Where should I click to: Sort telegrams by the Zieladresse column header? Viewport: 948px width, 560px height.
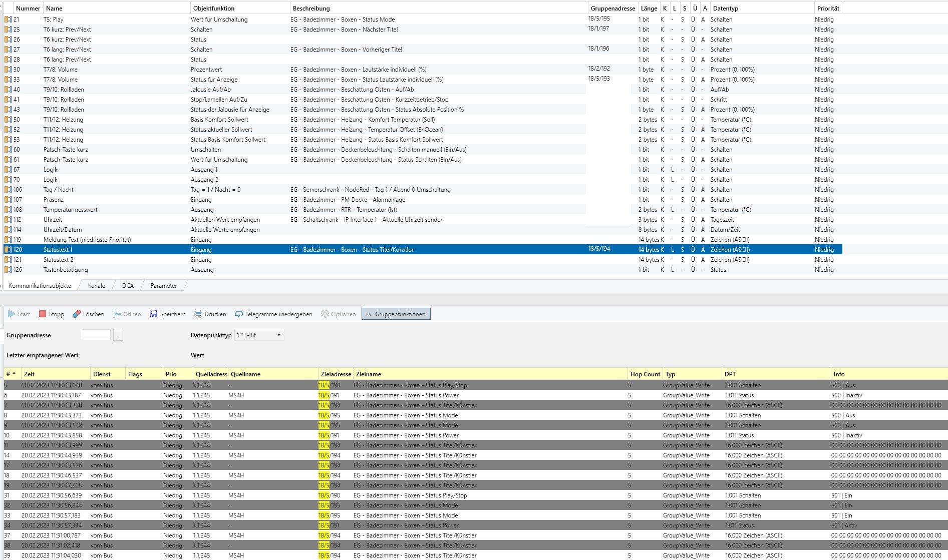point(336,374)
